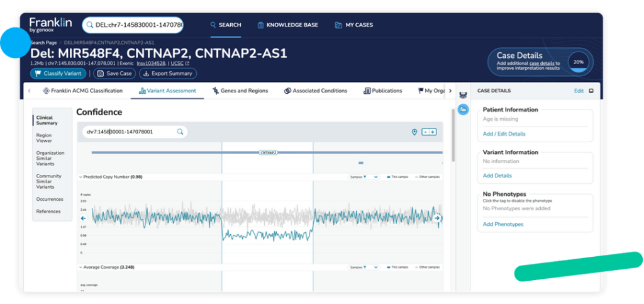Toggle 'Other samples' legend in Predicted Copy Number
Screen dimensions: 644x304
(x=427, y=177)
